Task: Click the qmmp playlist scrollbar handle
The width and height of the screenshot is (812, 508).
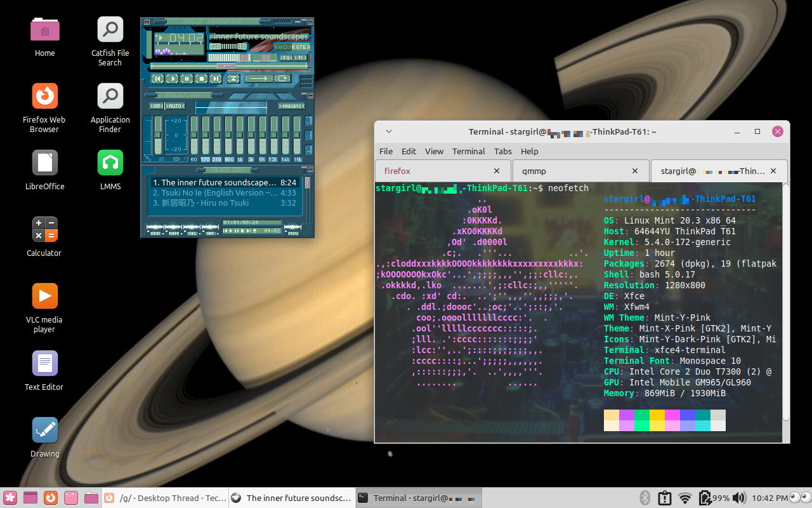Action: tap(308, 182)
